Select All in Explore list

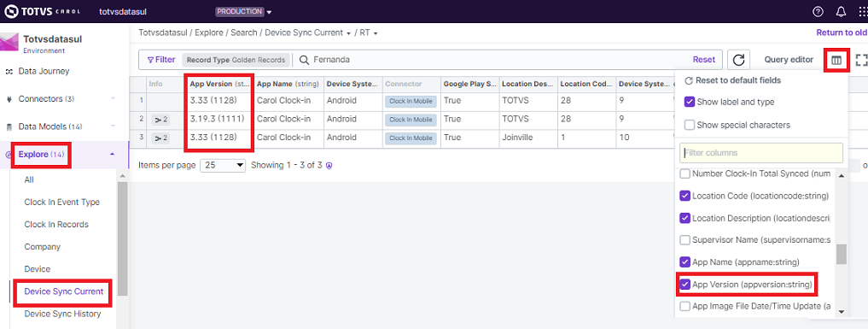tap(29, 180)
